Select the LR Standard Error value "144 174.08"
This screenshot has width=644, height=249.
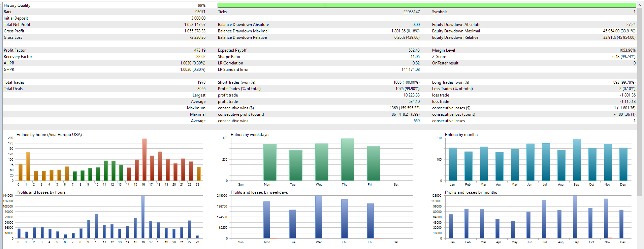[411, 70]
